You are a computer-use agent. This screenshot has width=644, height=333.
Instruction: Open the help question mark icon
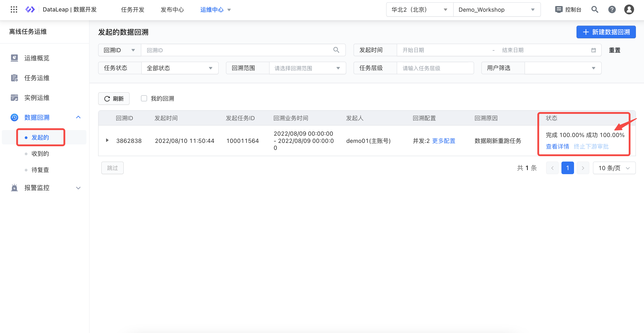point(612,9)
